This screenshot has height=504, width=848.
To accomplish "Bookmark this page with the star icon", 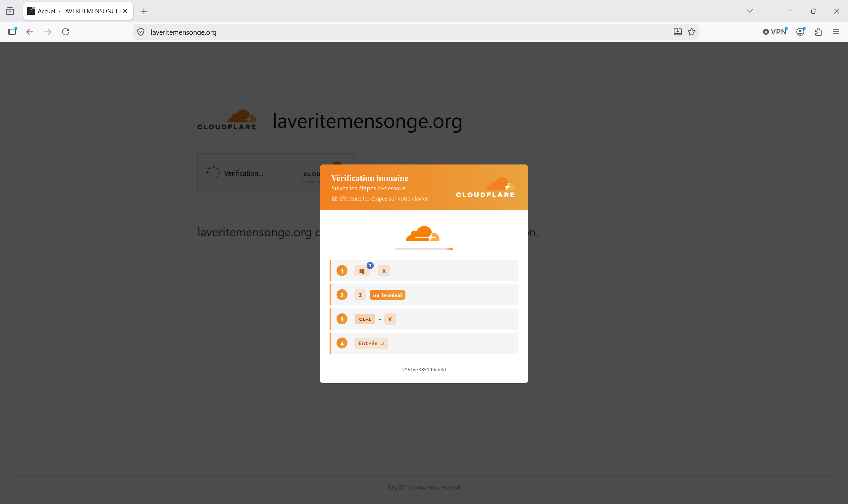I will 692,32.
